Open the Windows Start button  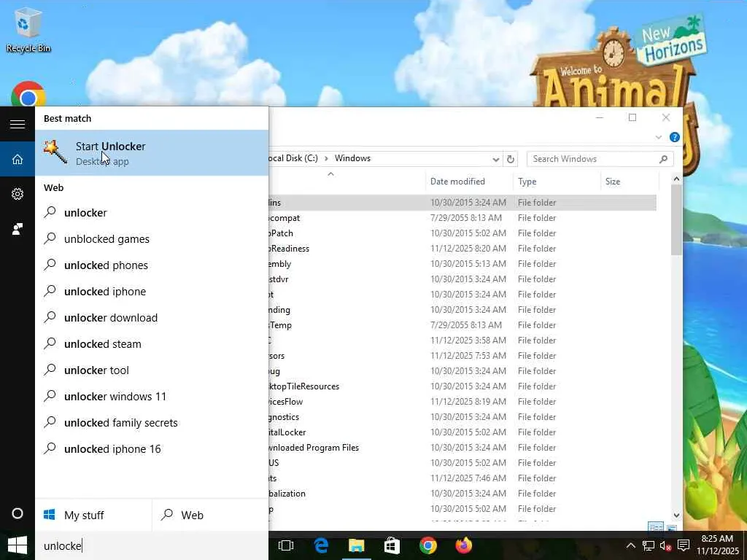pyautogui.click(x=18, y=545)
